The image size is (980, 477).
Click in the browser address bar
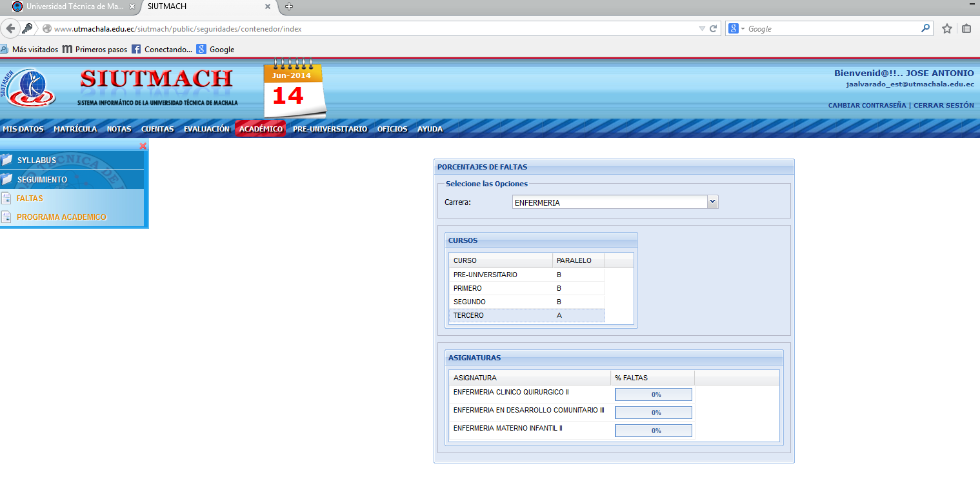pyautogui.click(x=374, y=28)
